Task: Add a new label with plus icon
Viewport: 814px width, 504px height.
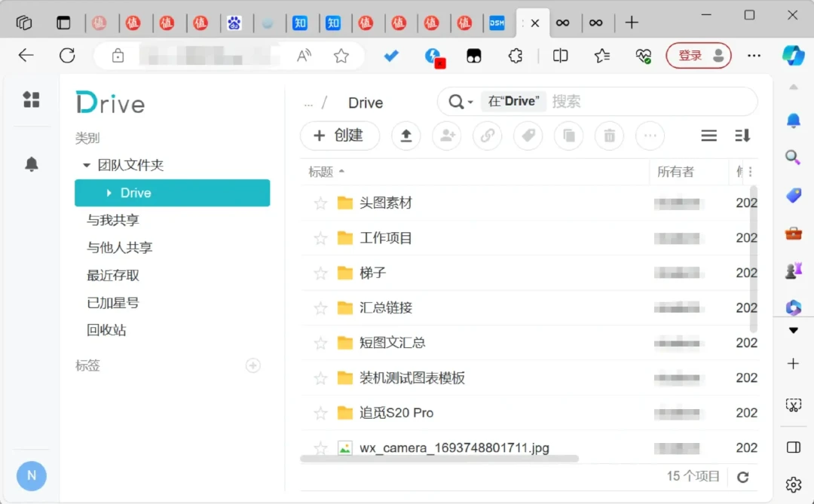Action: point(252,365)
